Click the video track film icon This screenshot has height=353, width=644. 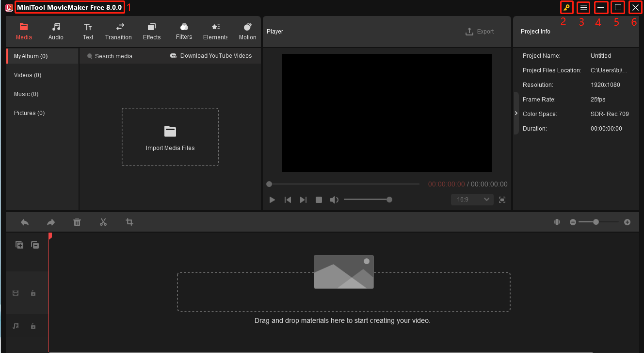pyautogui.click(x=16, y=293)
